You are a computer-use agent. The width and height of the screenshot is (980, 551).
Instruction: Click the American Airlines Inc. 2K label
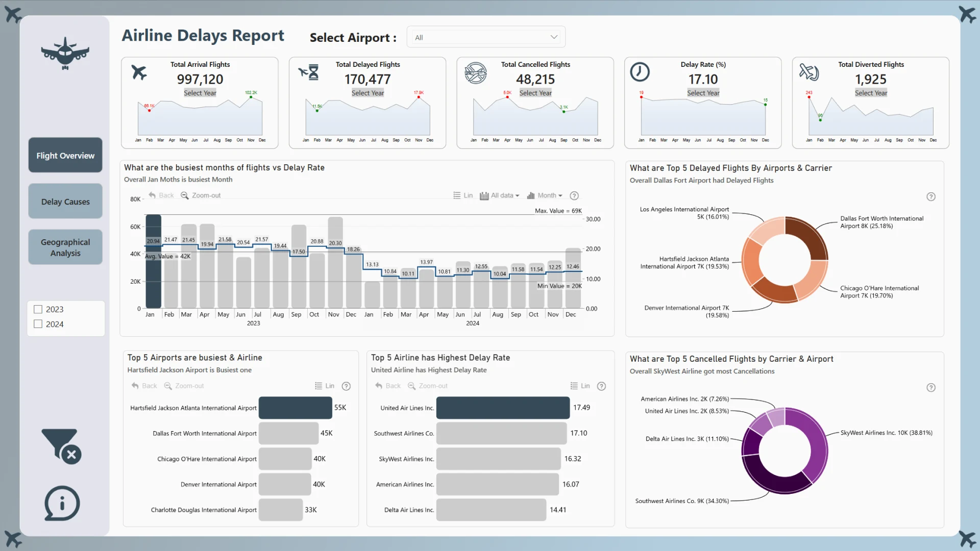[x=685, y=399]
